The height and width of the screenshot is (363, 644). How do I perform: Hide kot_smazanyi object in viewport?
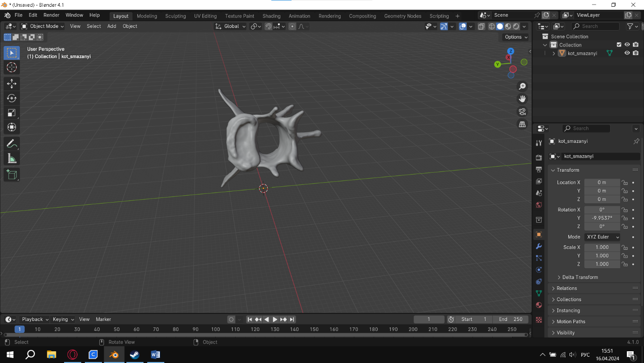[627, 53]
